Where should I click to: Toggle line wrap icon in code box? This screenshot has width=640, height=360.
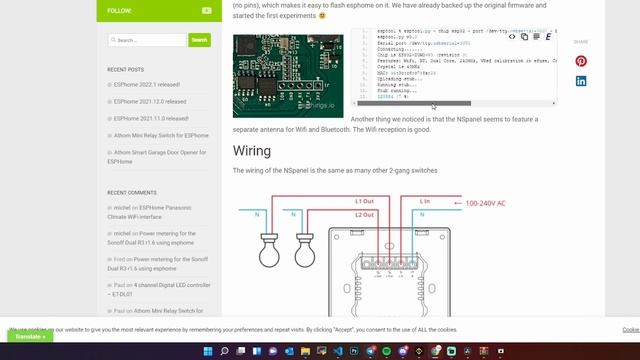(536, 37)
